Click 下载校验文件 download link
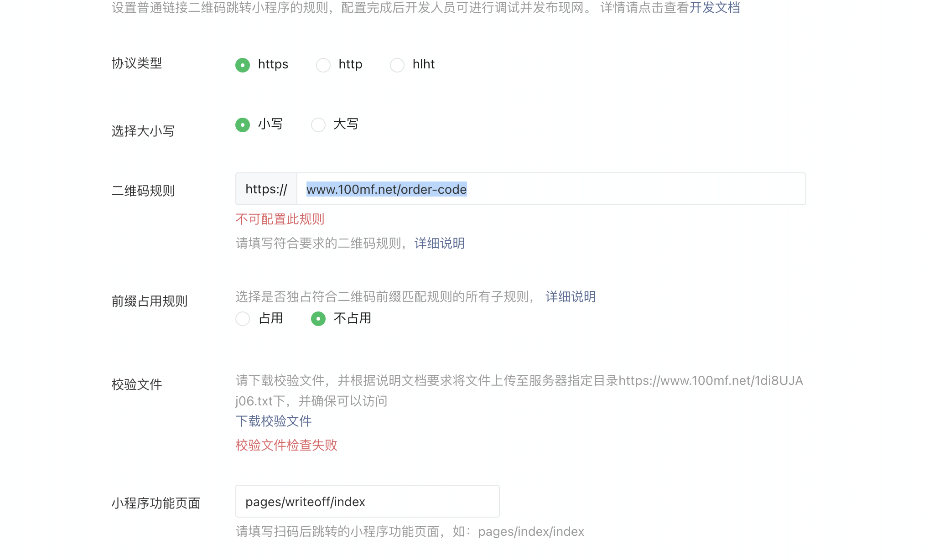 [274, 421]
